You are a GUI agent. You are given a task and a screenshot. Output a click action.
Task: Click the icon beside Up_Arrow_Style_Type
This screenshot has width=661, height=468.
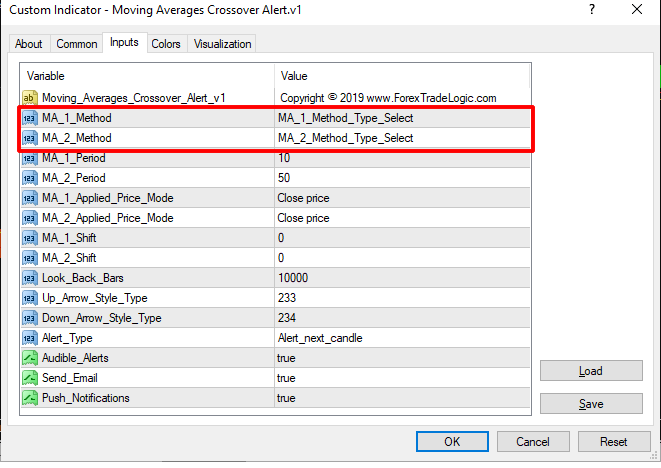pyautogui.click(x=29, y=297)
